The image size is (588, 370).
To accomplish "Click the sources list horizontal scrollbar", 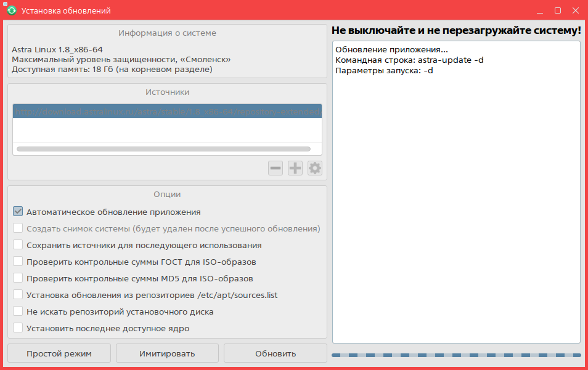I will [x=163, y=149].
